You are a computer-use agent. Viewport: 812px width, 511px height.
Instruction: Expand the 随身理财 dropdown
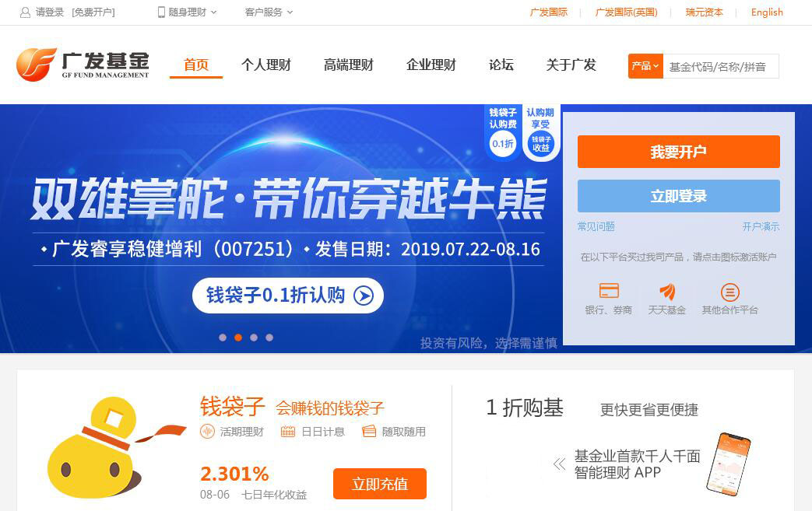[187, 12]
